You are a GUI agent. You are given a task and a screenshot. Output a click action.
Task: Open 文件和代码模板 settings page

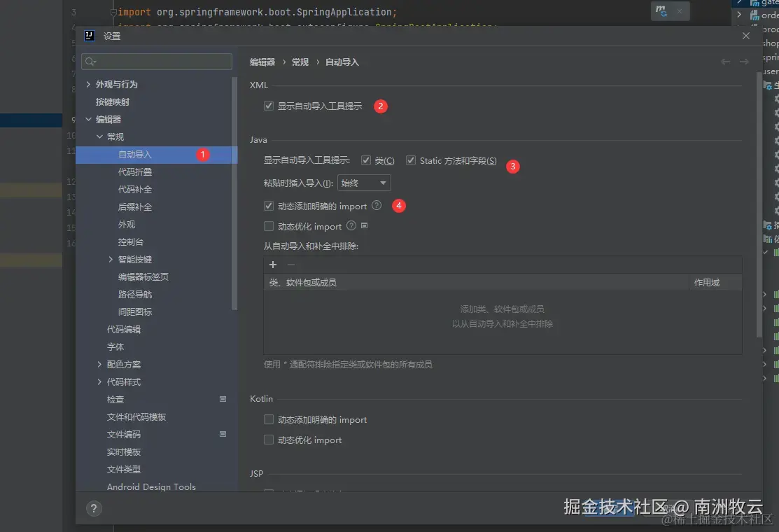click(136, 416)
